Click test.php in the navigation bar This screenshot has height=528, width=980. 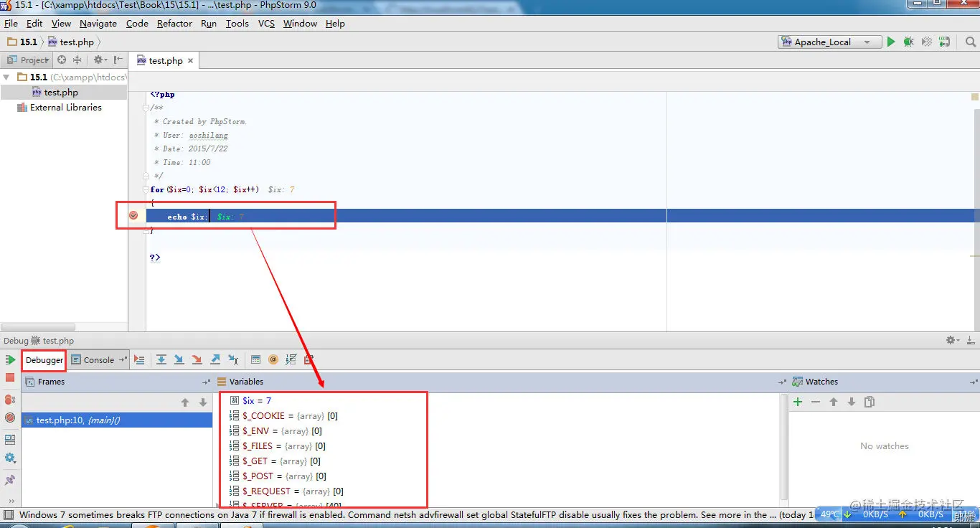click(x=70, y=42)
